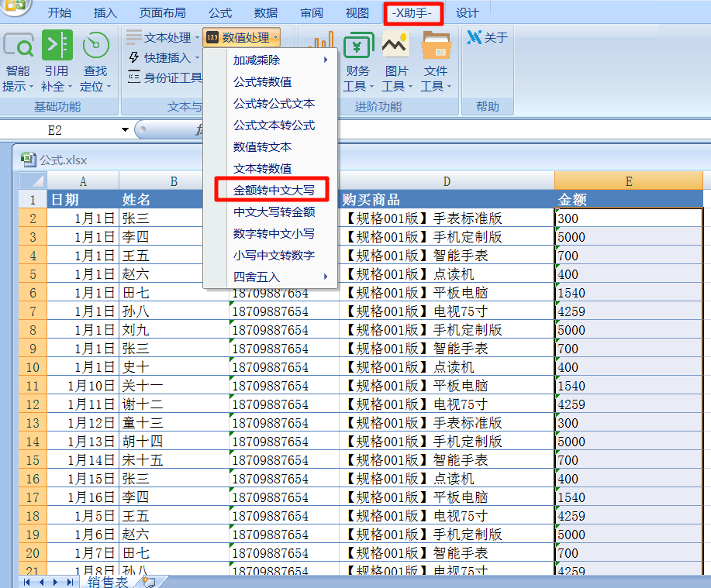Open the 销售表 sheet tab
Image resolution: width=711 pixels, height=588 pixels.
[x=108, y=582]
